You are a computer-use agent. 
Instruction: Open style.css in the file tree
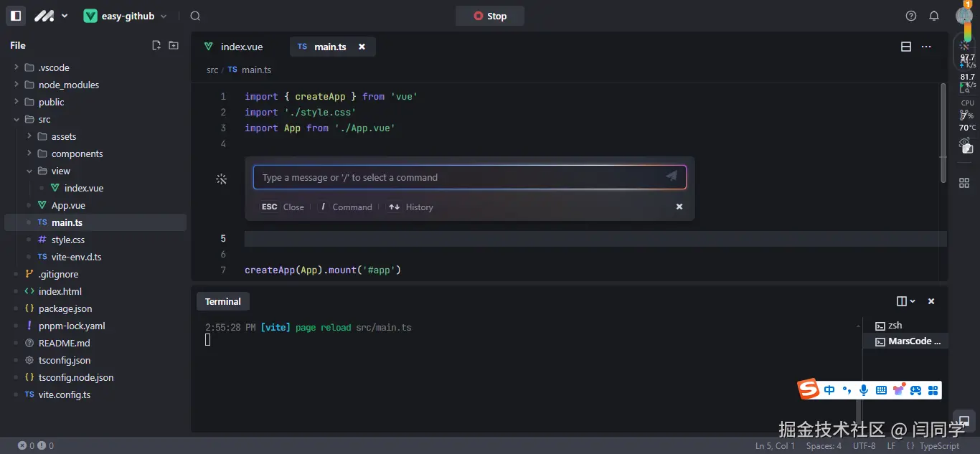tap(95, 240)
